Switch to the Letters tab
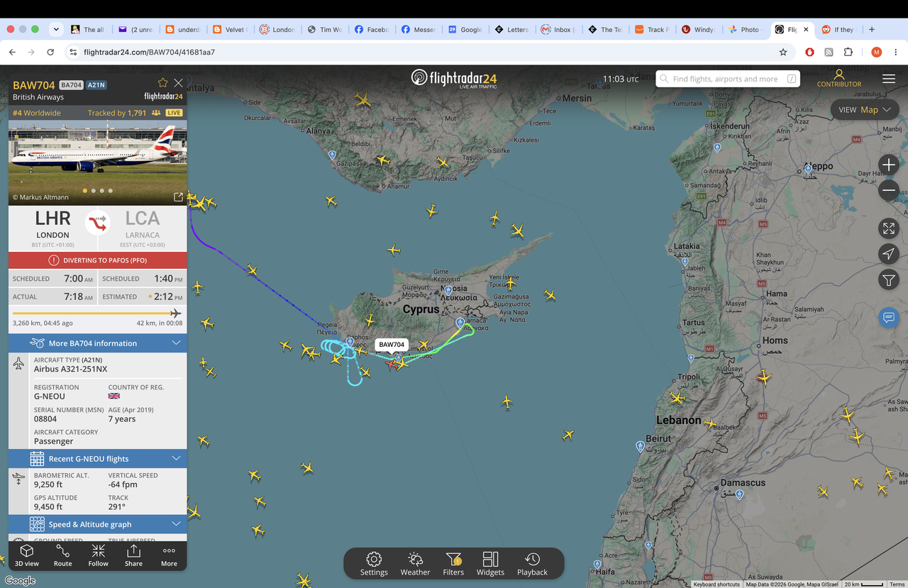908x588 pixels. 512,30
